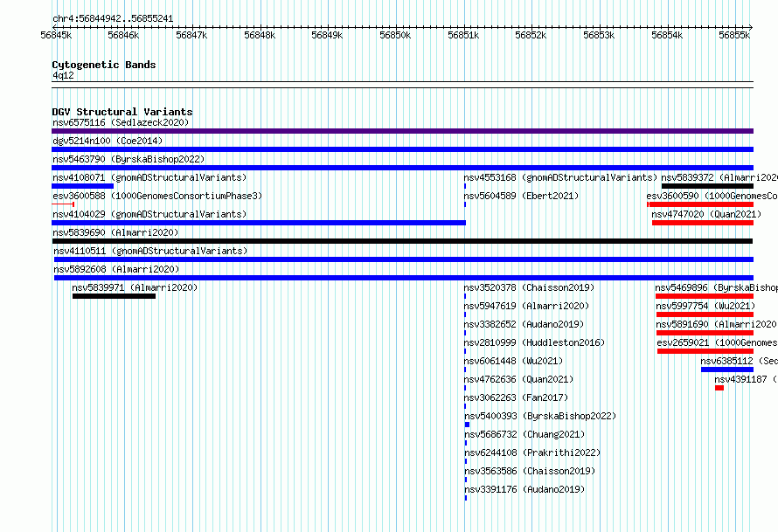Click esv2659021 1000Genomes label
The width and height of the screenshot is (778, 532).
tap(718, 342)
